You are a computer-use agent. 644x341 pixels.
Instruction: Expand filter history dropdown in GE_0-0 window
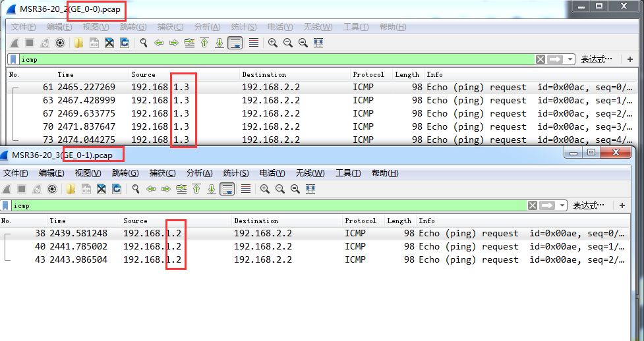(x=570, y=59)
